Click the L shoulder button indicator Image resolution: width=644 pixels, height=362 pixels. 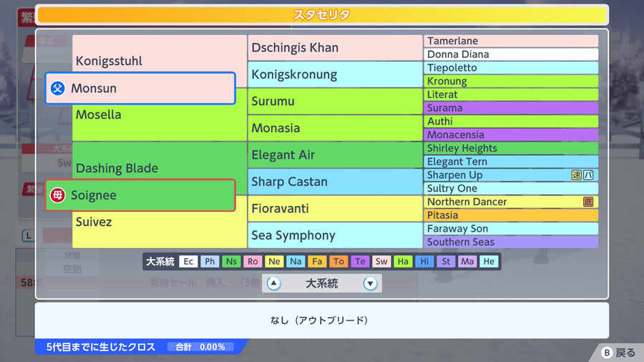point(29,235)
